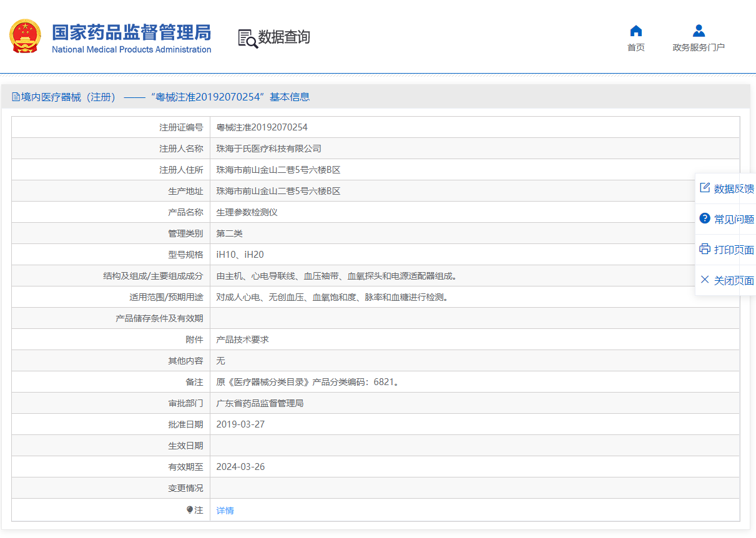Click the 备注 row label
756x538 pixels.
point(195,382)
